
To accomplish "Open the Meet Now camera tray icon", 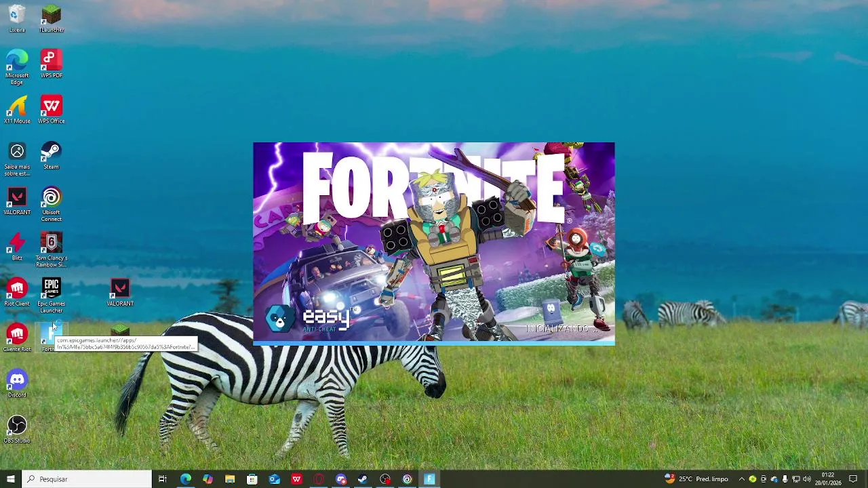I will pyautogui.click(x=763, y=479).
